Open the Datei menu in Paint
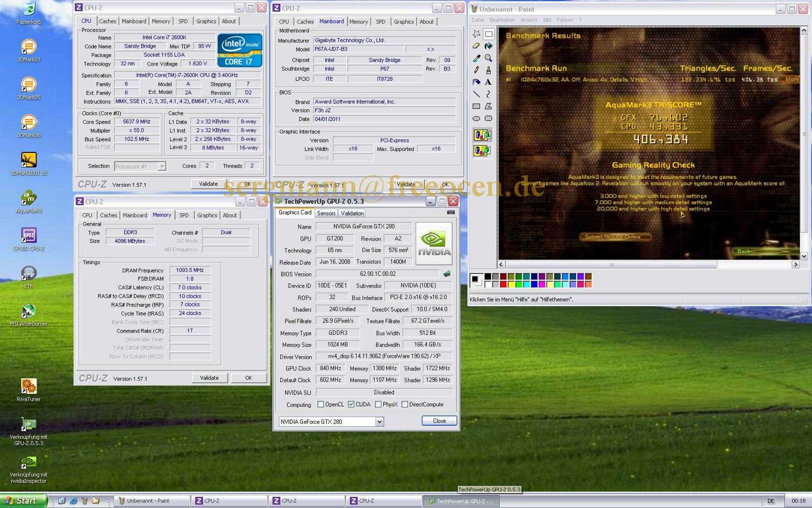 tap(478, 20)
